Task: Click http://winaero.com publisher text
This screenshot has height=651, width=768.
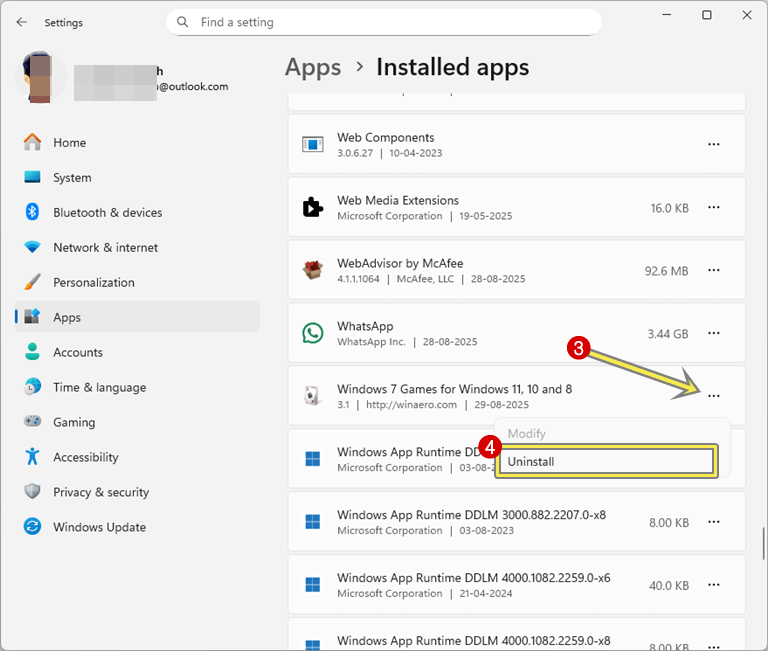Action: pyautogui.click(x=411, y=405)
